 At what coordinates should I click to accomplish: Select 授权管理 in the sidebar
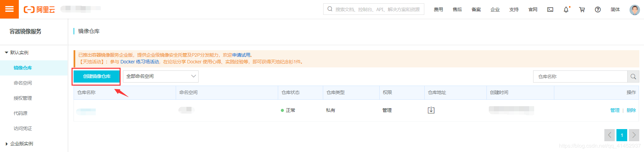tap(23, 98)
